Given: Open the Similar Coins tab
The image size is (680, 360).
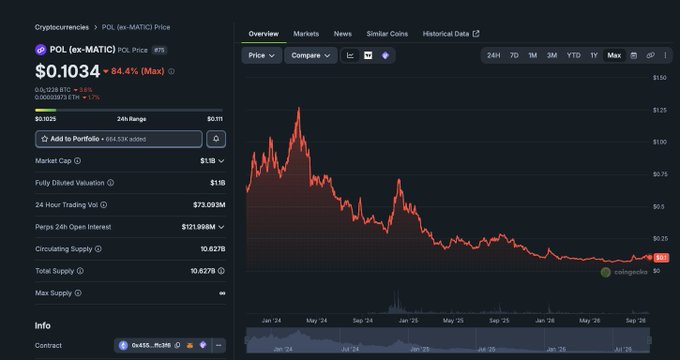Looking at the screenshot, I should (x=387, y=33).
